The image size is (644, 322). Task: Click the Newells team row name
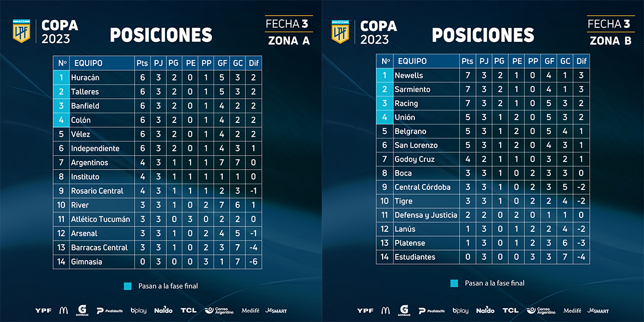[409, 76]
